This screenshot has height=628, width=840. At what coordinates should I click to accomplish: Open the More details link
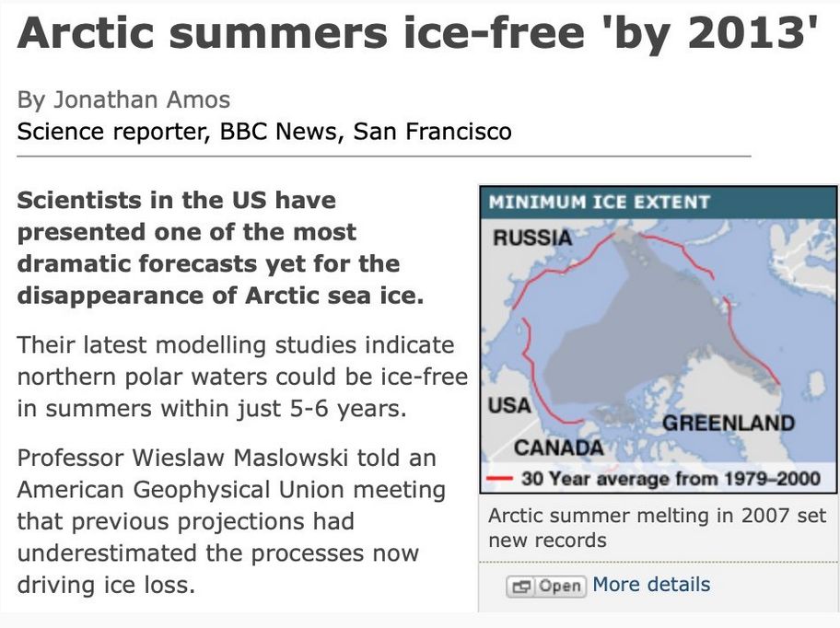[x=651, y=585]
